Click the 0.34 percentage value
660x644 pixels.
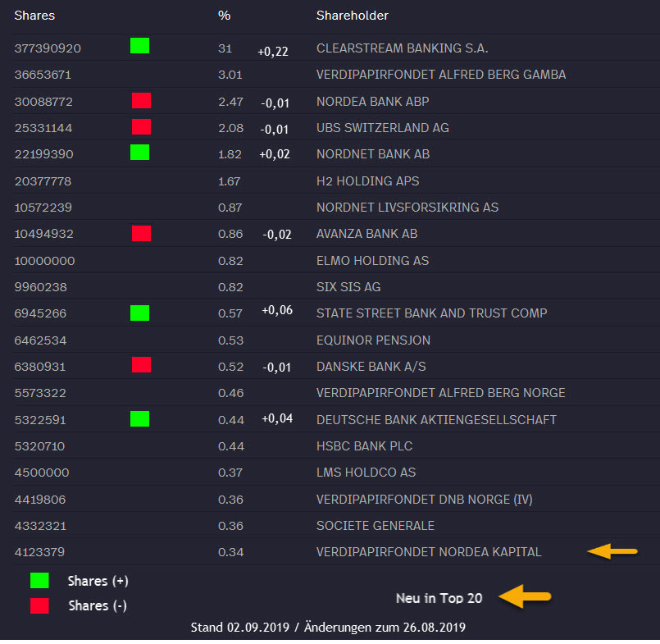(230, 552)
